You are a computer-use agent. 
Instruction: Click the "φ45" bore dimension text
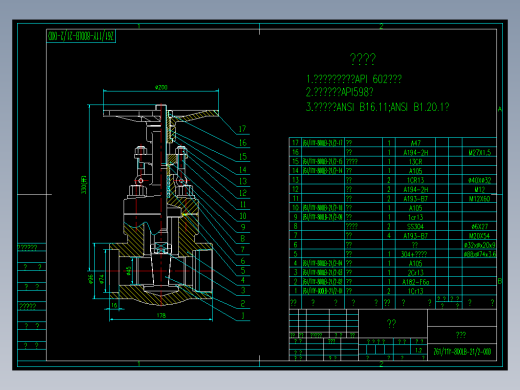(129, 271)
